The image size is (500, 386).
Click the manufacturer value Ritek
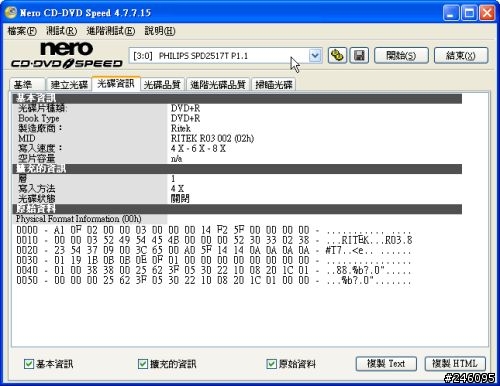click(181, 128)
